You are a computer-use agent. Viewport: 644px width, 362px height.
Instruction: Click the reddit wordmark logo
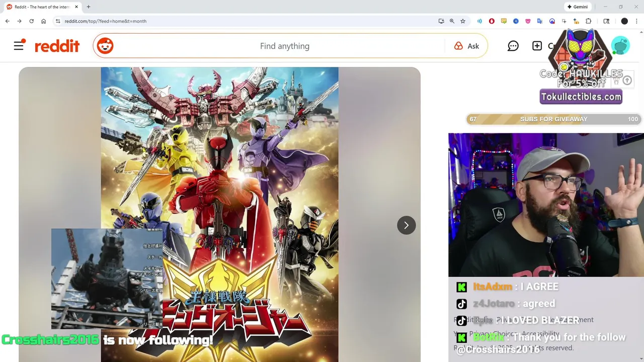point(57,46)
